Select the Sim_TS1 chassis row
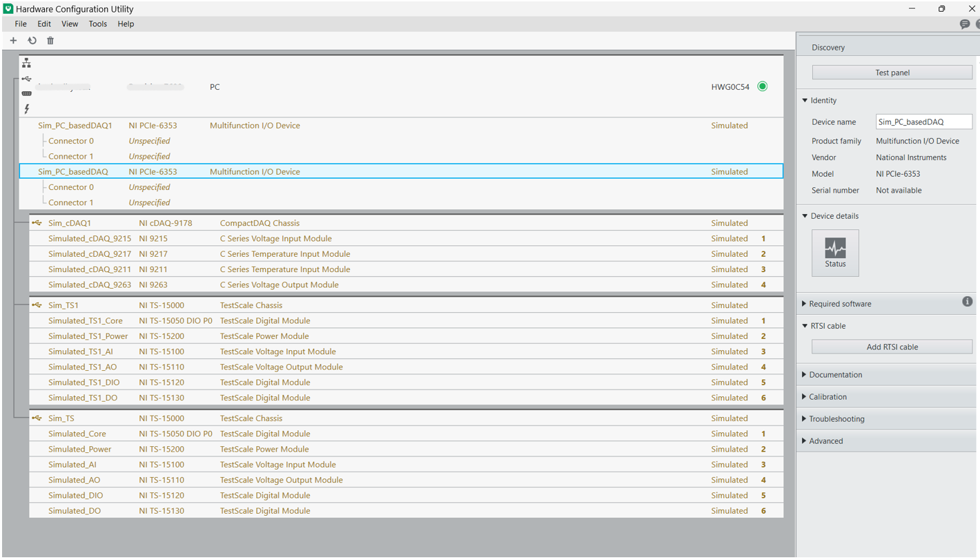 [406, 305]
